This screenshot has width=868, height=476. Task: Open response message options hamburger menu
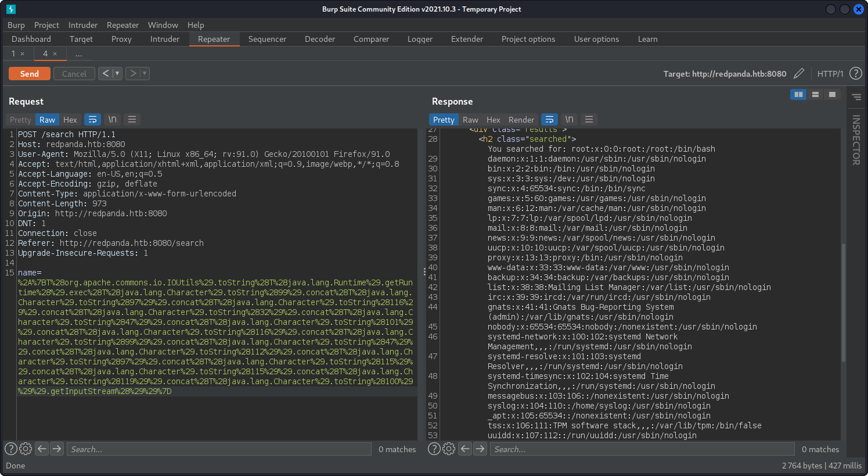589,119
